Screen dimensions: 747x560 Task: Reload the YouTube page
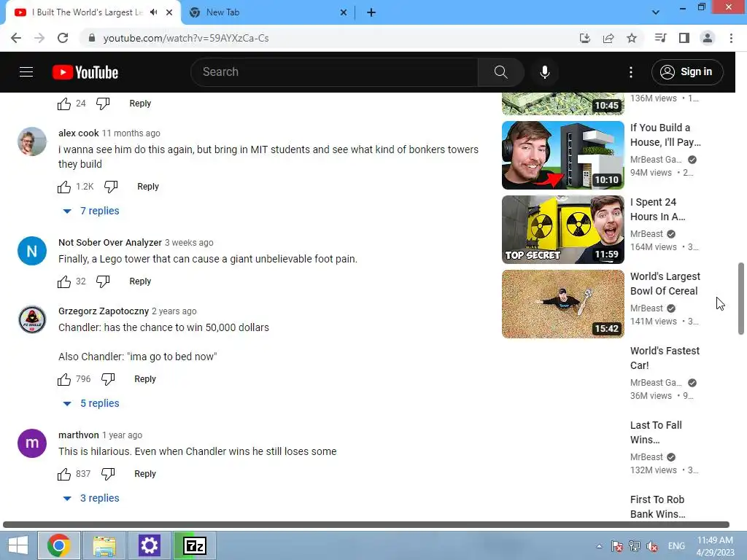tap(63, 38)
